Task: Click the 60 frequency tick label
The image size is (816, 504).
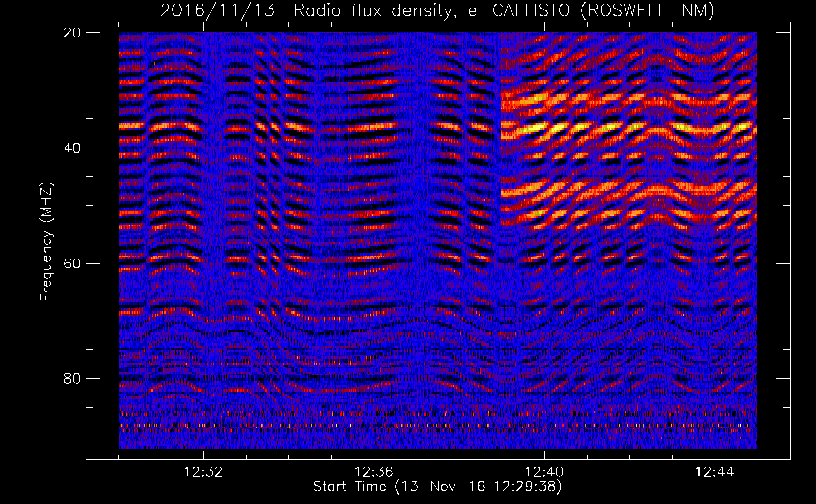Action: click(72, 264)
